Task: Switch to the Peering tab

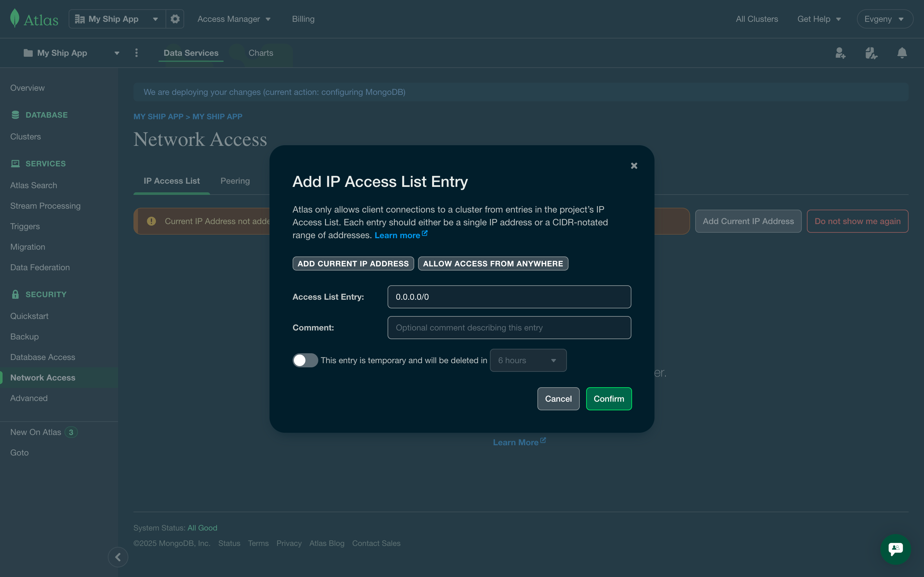Action: tap(235, 181)
